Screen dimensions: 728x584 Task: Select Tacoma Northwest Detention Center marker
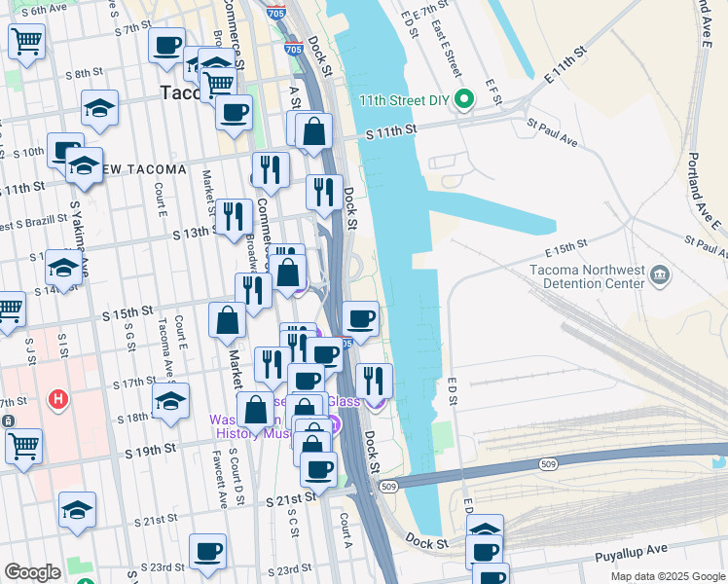pyautogui.click(x=660, y=275)
